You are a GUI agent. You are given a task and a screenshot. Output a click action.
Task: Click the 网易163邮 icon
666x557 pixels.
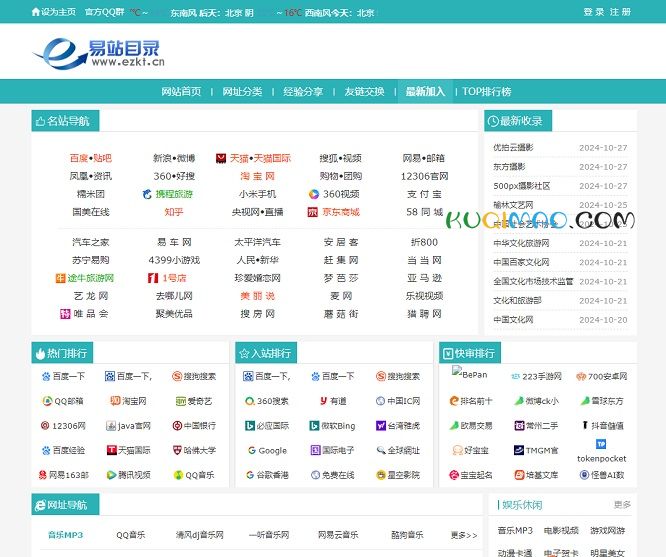click(x=42, y=475)
